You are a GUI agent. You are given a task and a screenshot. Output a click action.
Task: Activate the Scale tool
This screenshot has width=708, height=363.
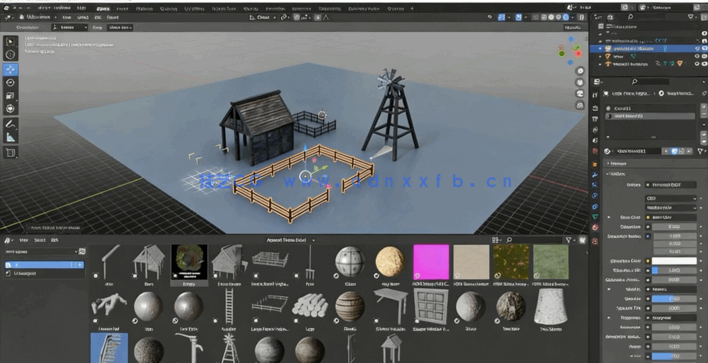(11, 96)
